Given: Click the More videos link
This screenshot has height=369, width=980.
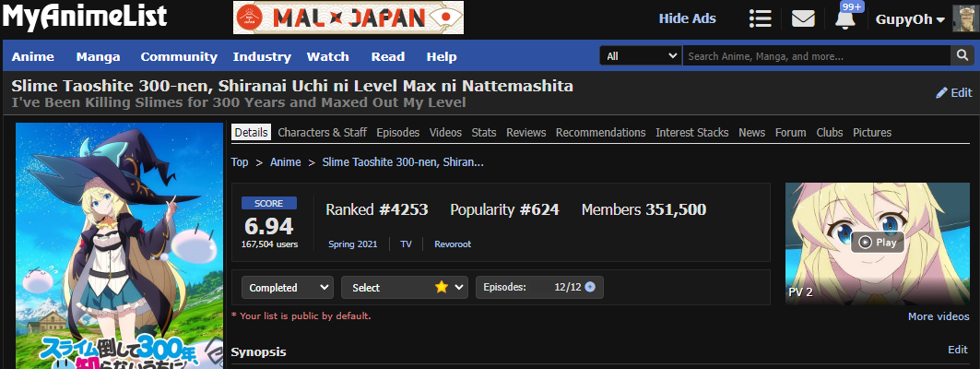Looking at the screenshot, I should [x=938, y=316].
